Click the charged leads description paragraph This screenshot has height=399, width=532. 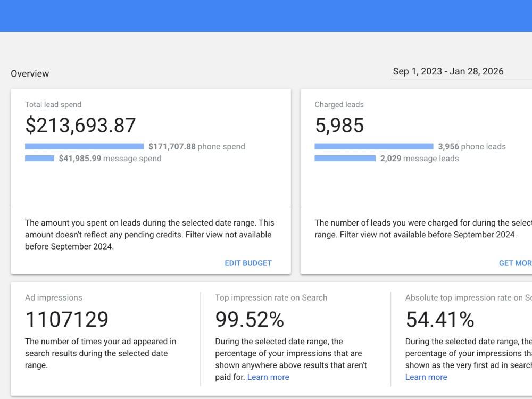click(423, 229)
